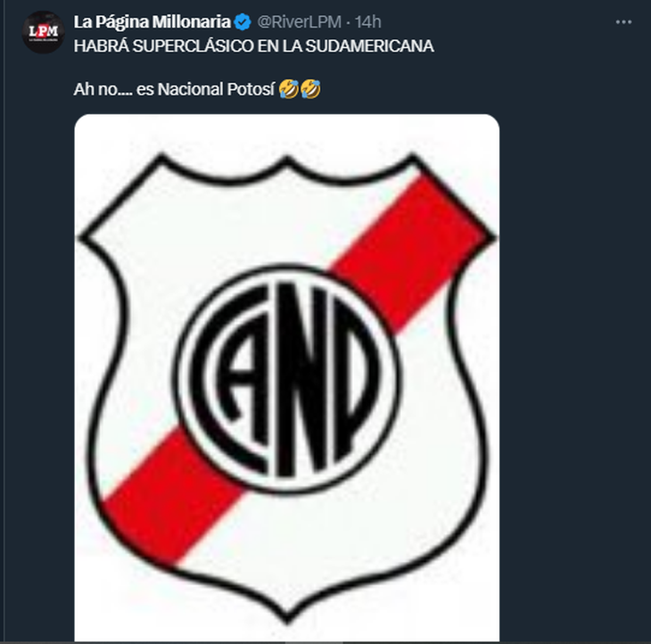This screenshot has width=651, height=644.
Task: Click the second laughing emoji
Action: 310,89
